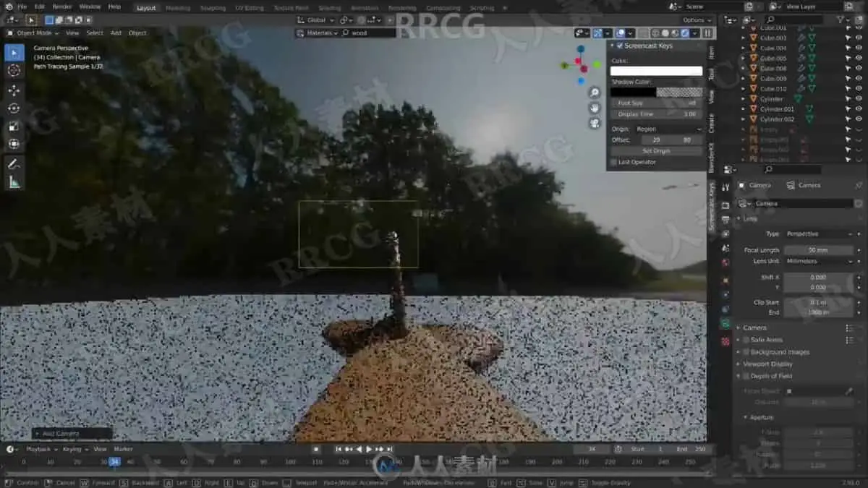Viewport: 868px width, 488px height.
Task: Select the Cursor tool in left toolbar
Action: click(14, 71)
